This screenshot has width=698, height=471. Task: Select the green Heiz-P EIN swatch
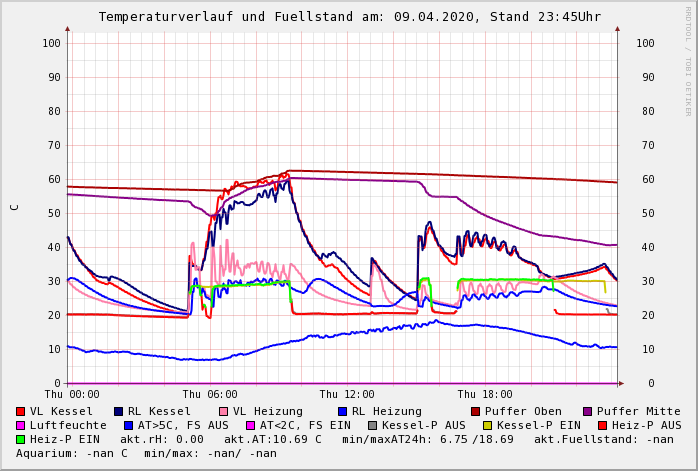point(21,440)
